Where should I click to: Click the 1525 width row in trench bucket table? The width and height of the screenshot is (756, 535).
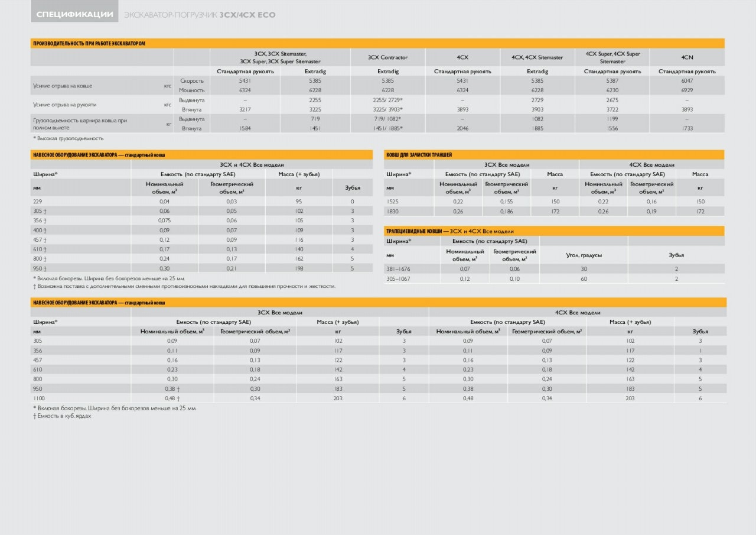tap(554, 202)
